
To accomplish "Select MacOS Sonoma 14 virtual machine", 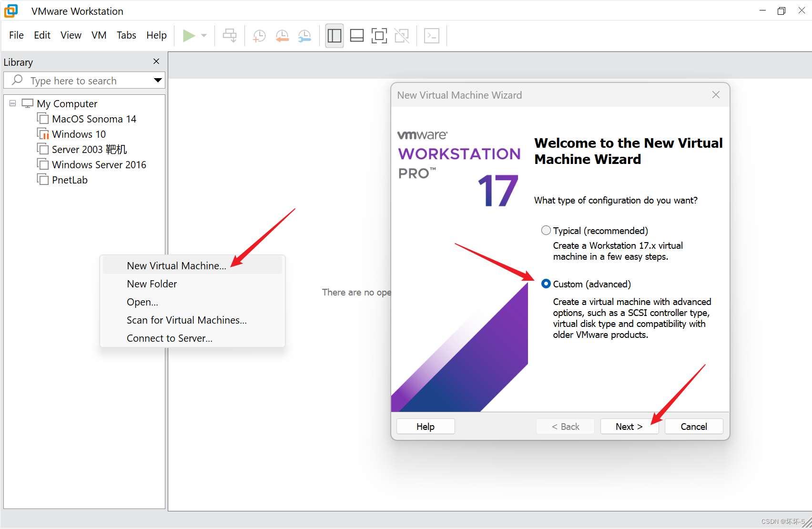I will click(x=94, y=119).
